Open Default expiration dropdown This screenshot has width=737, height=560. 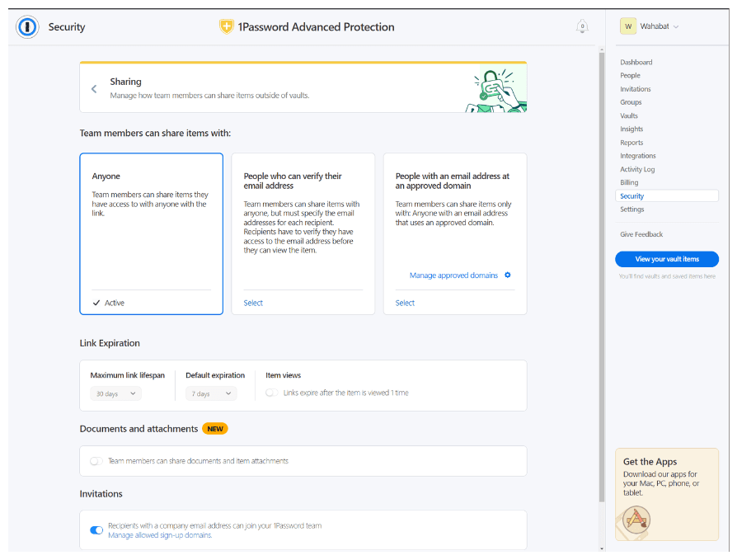[x=211, y=394]
